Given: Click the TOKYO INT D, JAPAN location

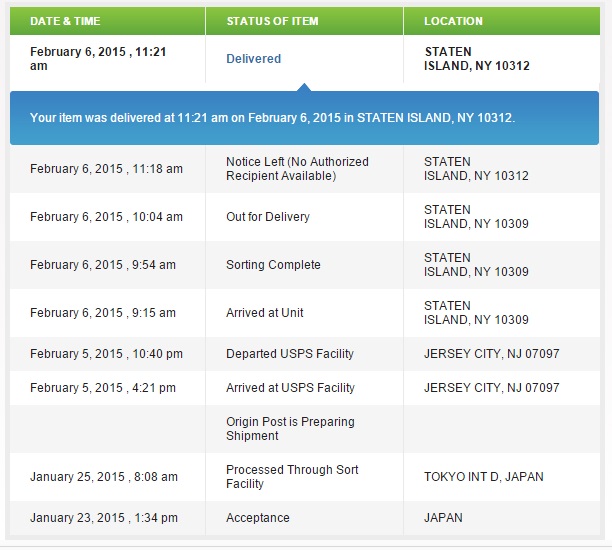Looking at the screenshot, I should pyautogui.click(x=484, y=477).
